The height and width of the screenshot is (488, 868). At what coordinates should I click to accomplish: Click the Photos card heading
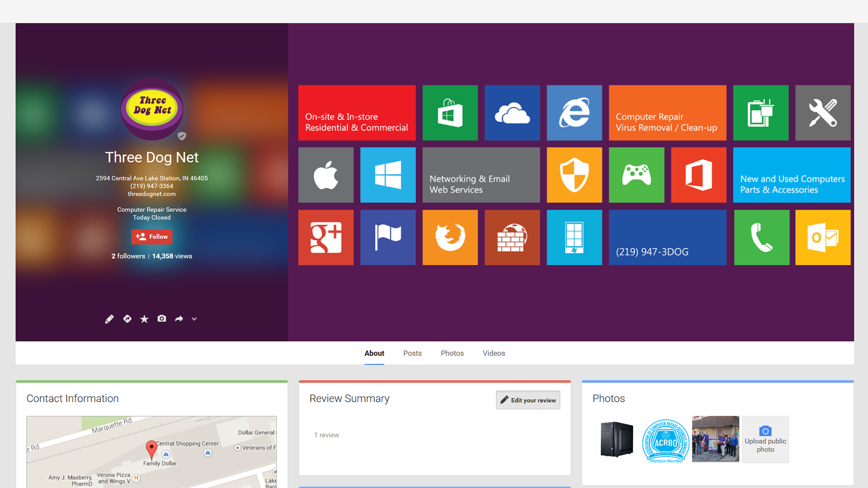(x=609, y=399)
